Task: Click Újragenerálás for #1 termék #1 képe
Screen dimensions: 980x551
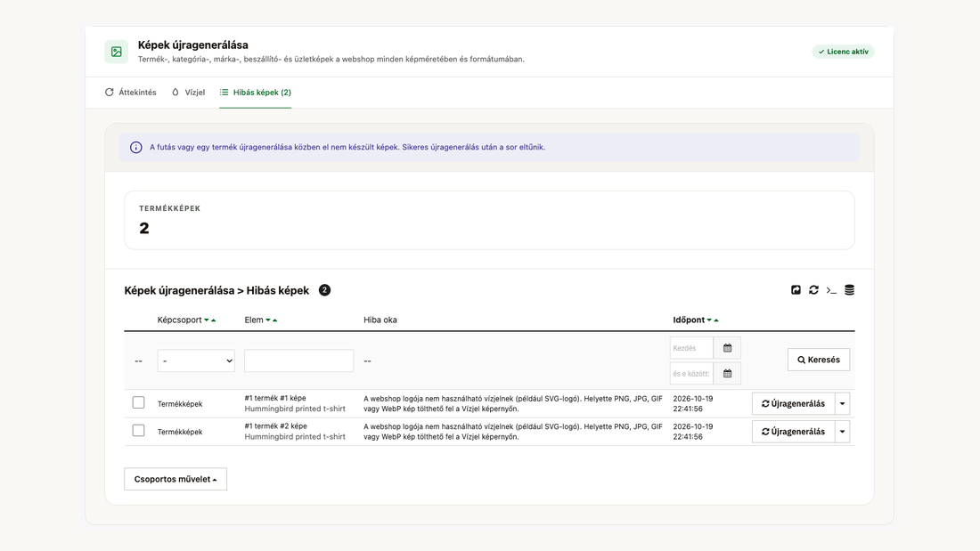Action: point(794,403)
